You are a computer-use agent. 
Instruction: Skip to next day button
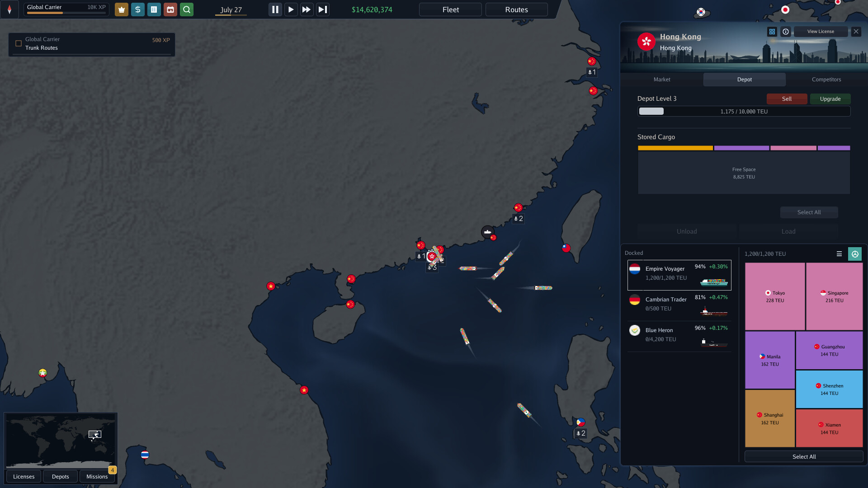coord(322,9)
